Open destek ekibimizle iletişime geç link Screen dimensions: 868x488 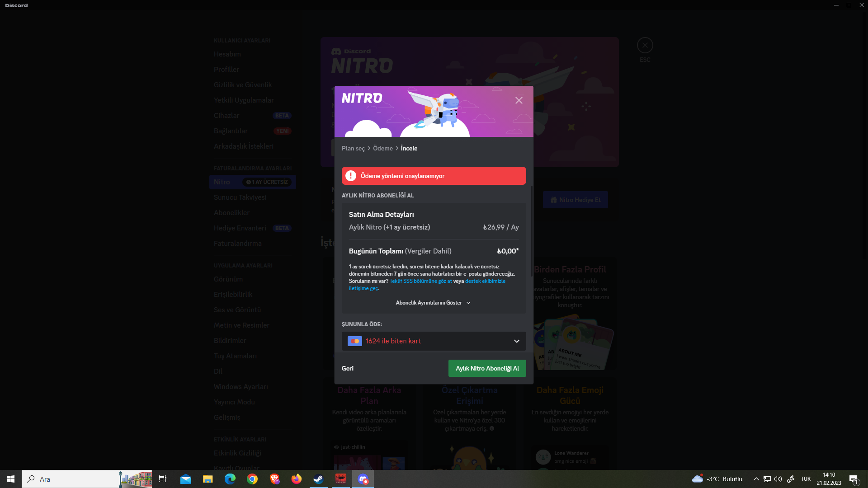click(485, 281)
